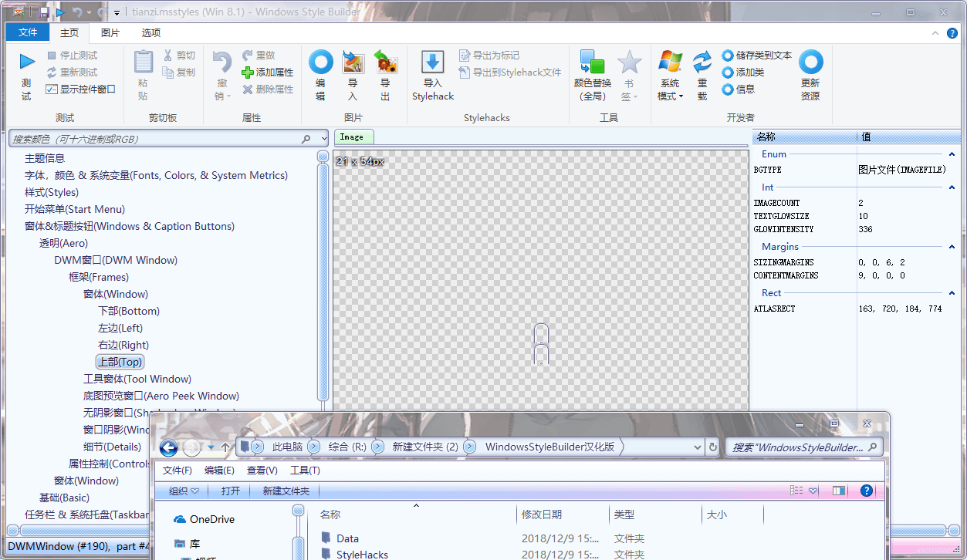
Task: Click the 更新资源 (Update resources) icon
Action: pos(810,62)
